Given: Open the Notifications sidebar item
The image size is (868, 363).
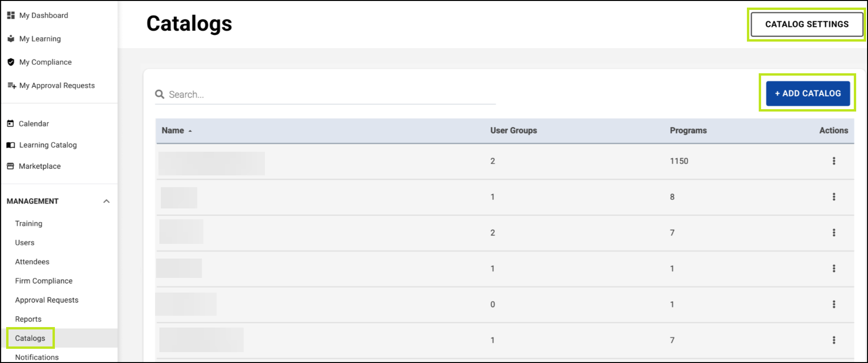Looking at the screenshot, I should click(37, 357).
